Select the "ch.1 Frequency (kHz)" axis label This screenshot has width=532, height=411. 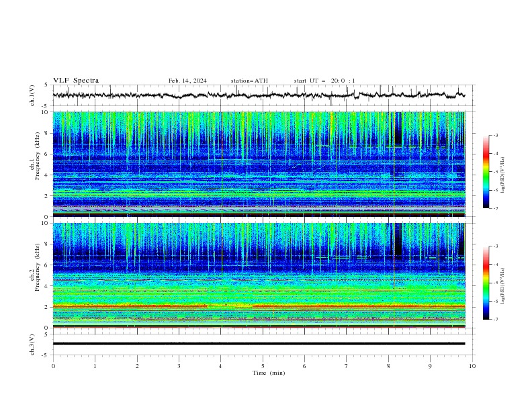coord(35,156)
